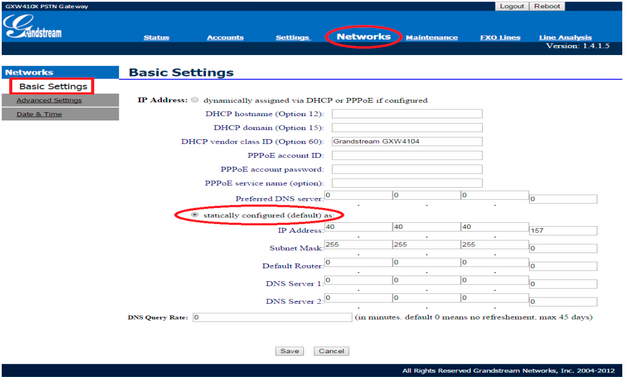The width and height of the screenshot is (625, 377).
Task: Click Subnet Mask first octet field
Action: pos(358,245)
